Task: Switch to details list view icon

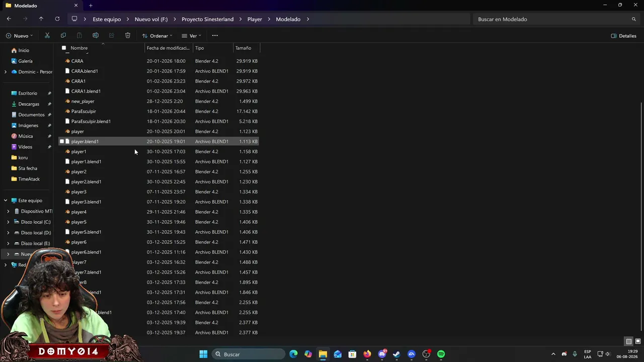Action: 629,341
